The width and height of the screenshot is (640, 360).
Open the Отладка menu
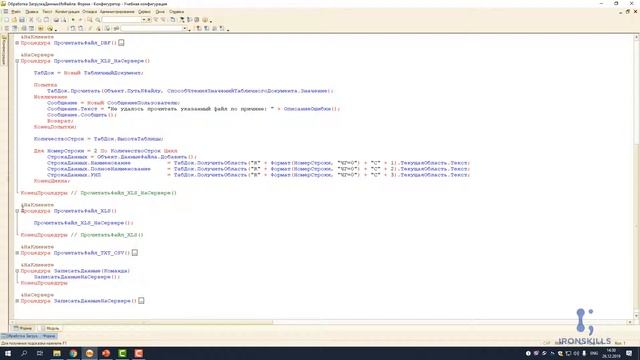[x=89, y=12]
